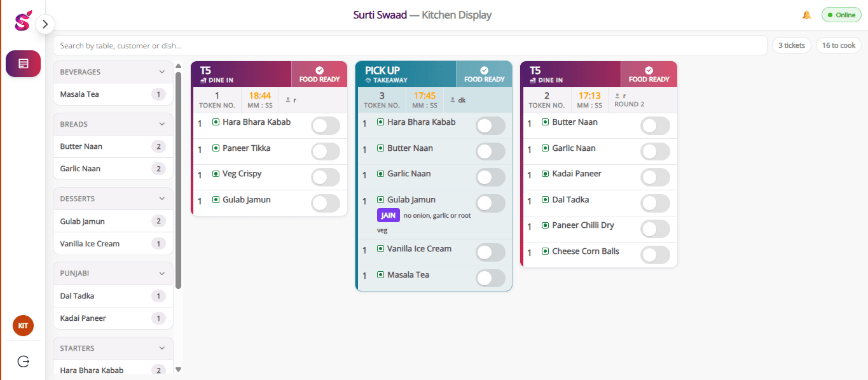The height and width of the screenshot is (380, 868).
Task: Open the kitchen orders sidebar icon
Action: click(24, 64)
